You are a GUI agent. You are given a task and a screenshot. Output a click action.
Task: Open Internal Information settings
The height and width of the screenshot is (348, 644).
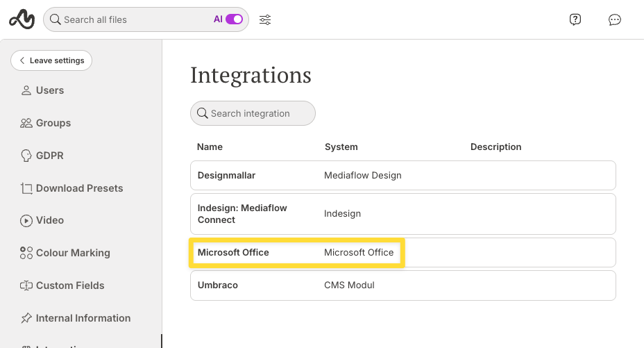coord(83,318)
